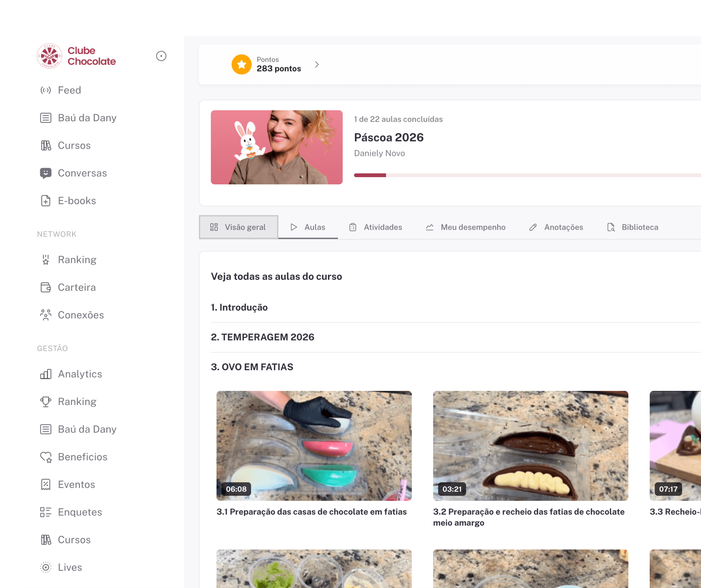This screenshot has width=701, height=588.
Task: Open Conversas chat bubble icon
Action: click(x=46, y=173)
